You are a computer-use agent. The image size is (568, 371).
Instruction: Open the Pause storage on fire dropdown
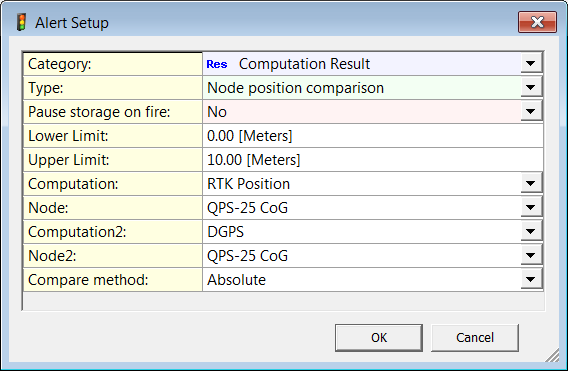click(531, 111)
